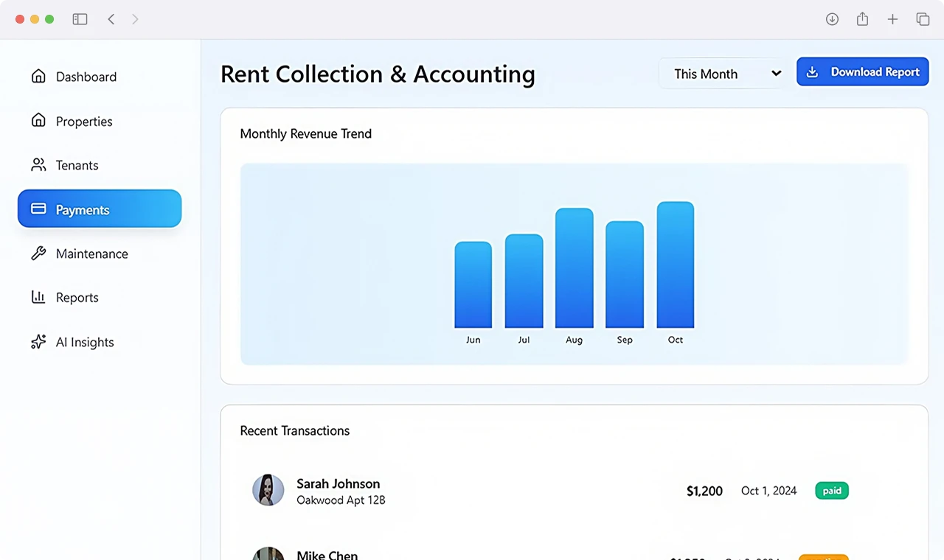Open the Dashboard menu item

coord(100,77)
